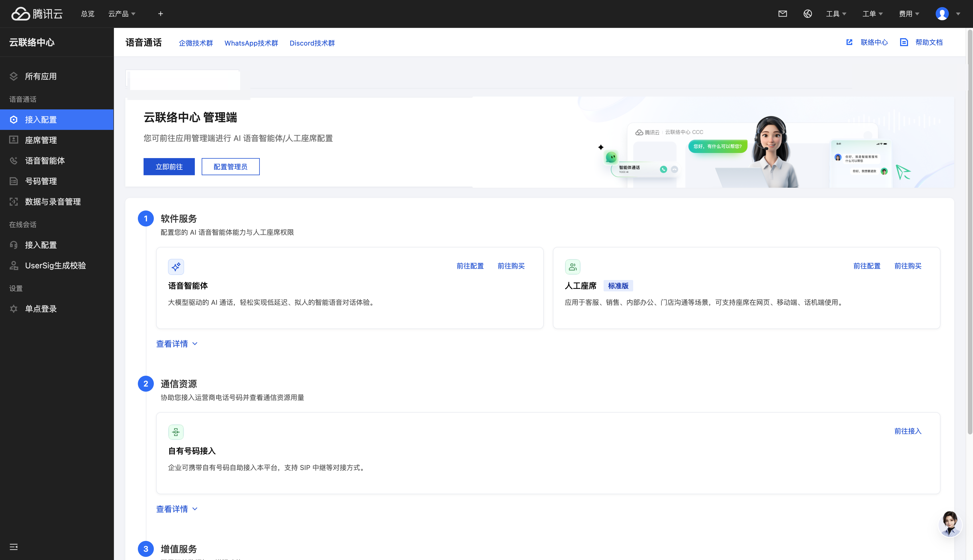This screenshot has width=973, height=560.
Task: Click the 通信资源 step heading
Action: coord(178,384)
